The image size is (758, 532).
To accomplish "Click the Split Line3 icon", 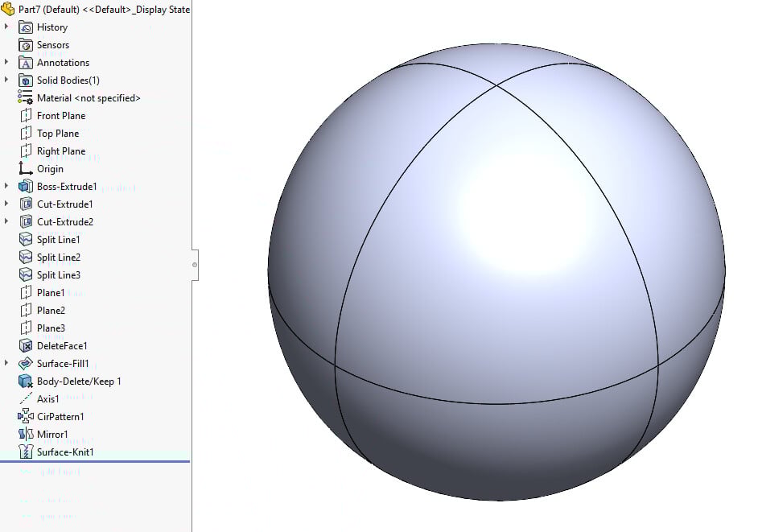I will [26, 274].
